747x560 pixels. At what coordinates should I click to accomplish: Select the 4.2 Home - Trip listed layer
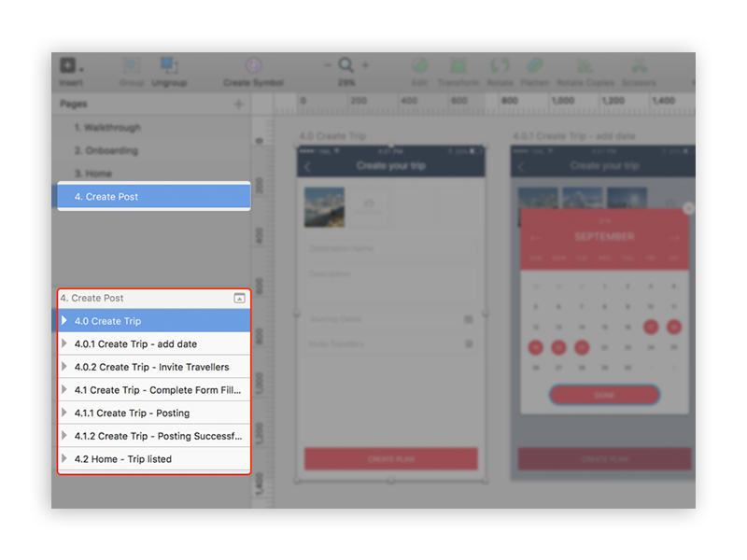(131, 458)
